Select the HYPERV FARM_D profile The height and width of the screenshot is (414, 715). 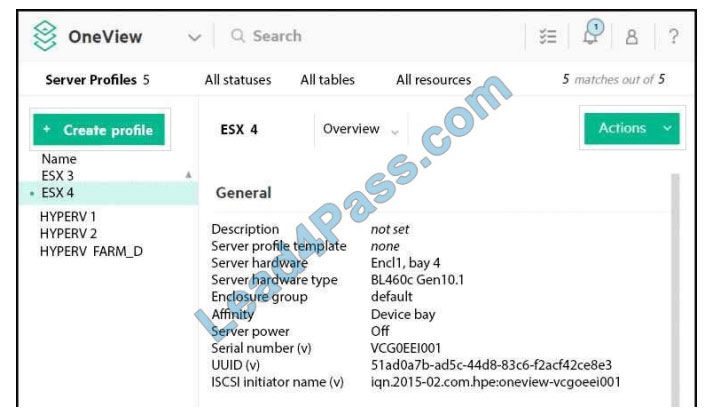click(91, 251)
